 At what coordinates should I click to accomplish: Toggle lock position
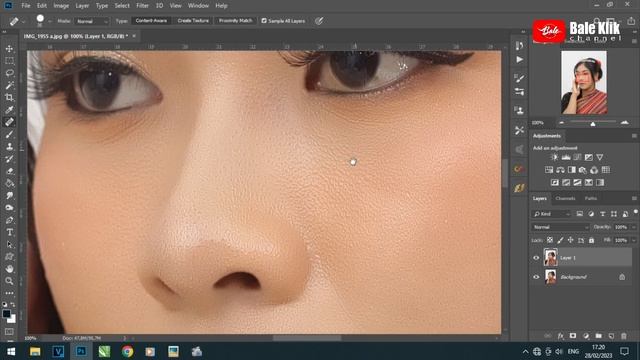[571, 240]
